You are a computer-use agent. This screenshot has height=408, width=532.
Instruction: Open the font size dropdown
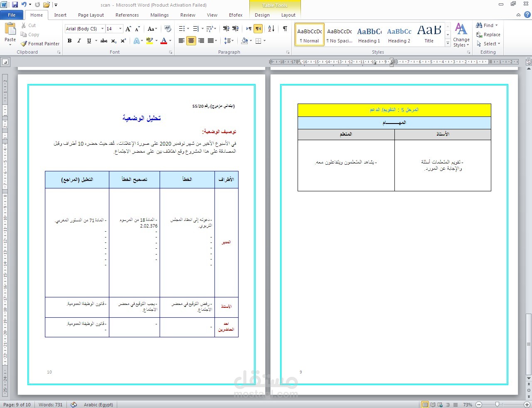click(x=120, y=29)
